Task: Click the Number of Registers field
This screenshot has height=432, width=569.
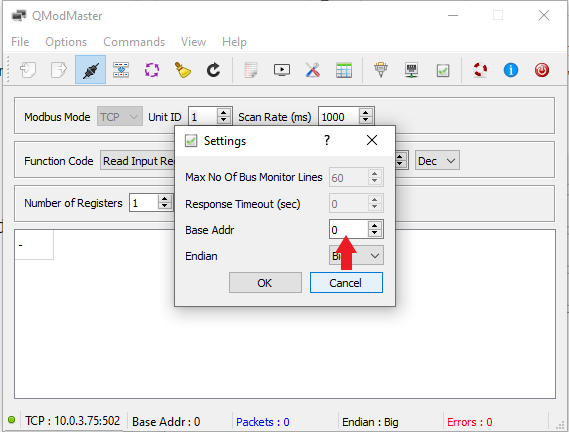Action: coord(144,203)
